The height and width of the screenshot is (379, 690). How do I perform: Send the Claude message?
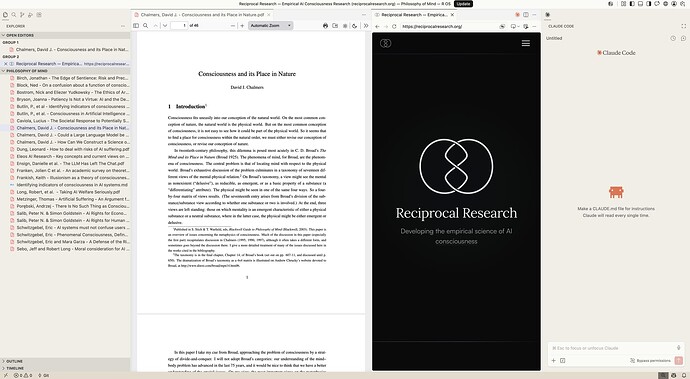point(679,361)
